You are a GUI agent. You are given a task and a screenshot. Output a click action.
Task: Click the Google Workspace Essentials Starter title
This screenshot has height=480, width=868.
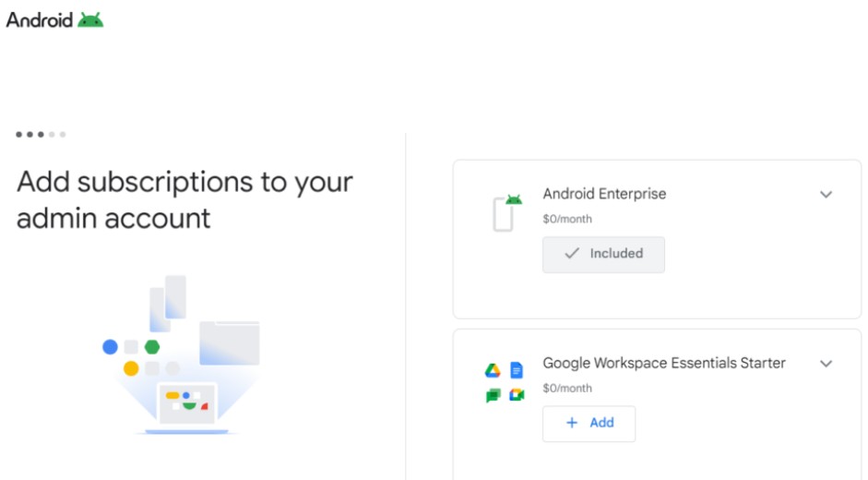tap(664, 363)
